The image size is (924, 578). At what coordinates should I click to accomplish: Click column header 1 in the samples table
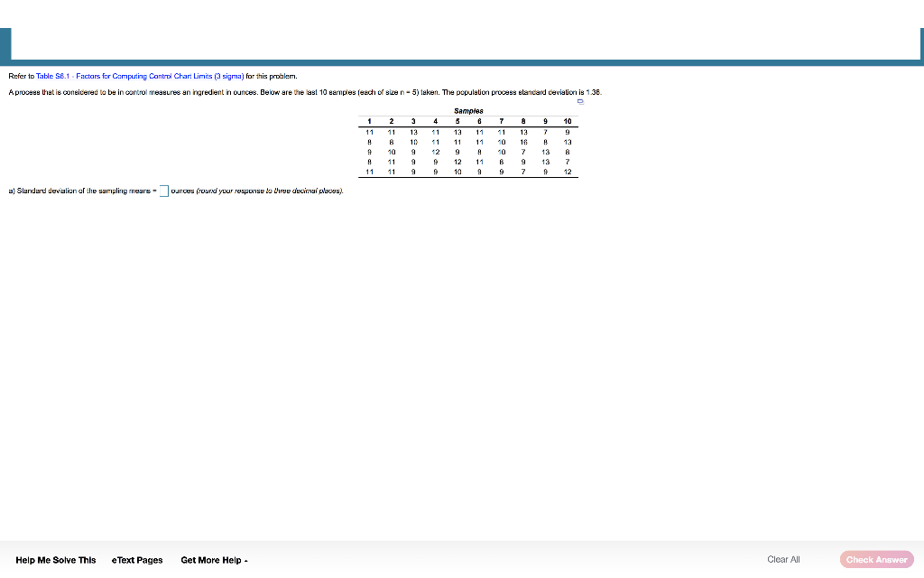click(370, 121)
